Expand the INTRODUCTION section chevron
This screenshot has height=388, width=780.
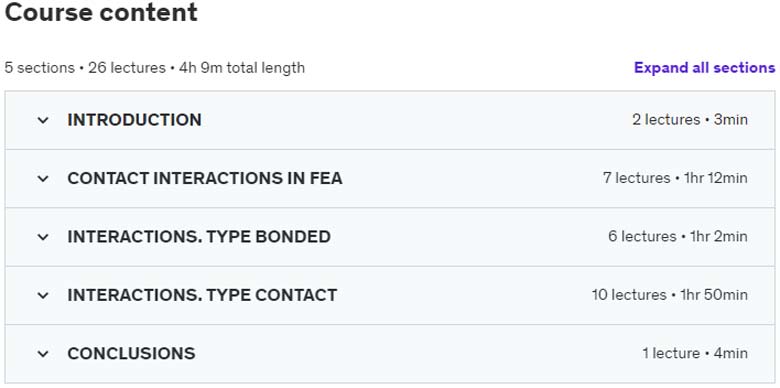[43, 120]
